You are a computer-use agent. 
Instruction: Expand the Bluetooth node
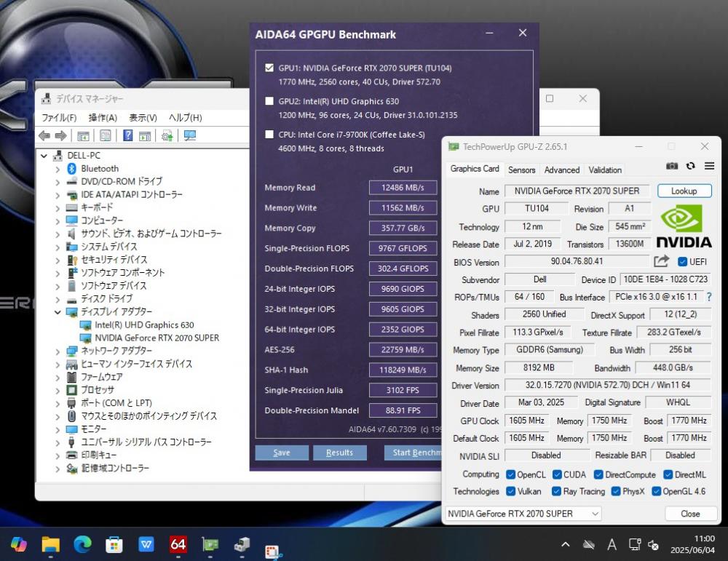(x=58, y=169)
